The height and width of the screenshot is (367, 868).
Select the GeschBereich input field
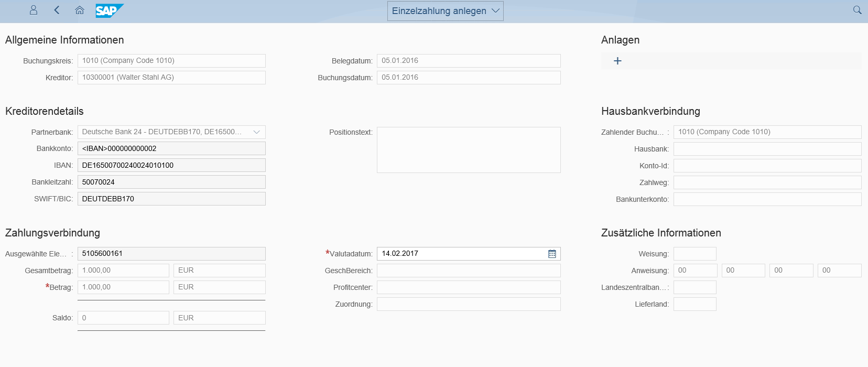[x=468, y=271]
